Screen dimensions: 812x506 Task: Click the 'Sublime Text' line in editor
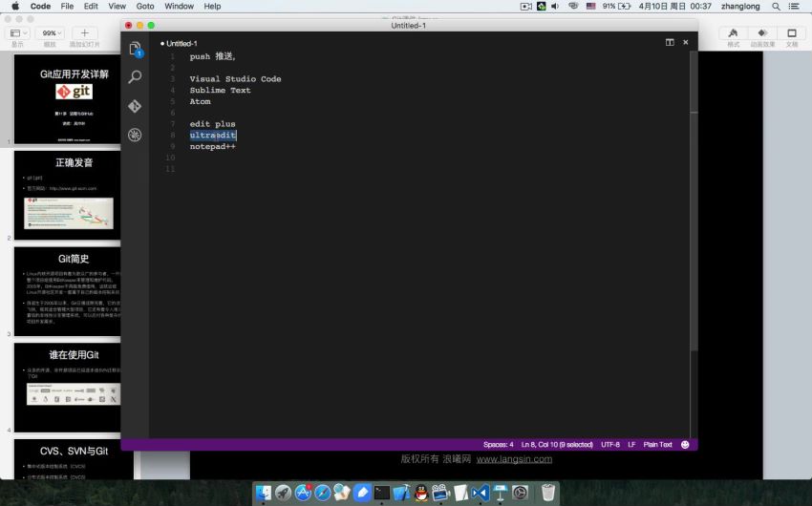[x=220, y=90]
